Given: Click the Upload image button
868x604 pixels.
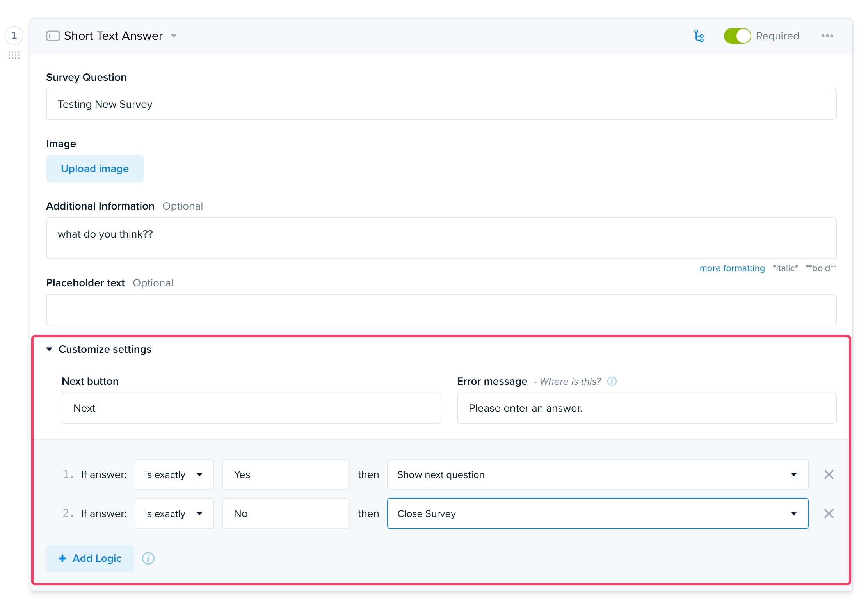Looking at the screenshot, I should point(95,169).
